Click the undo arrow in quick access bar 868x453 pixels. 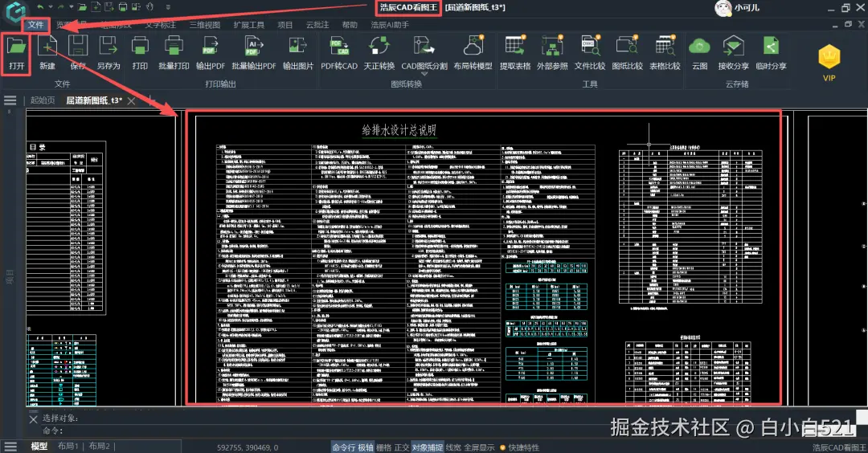click(40, 7)
